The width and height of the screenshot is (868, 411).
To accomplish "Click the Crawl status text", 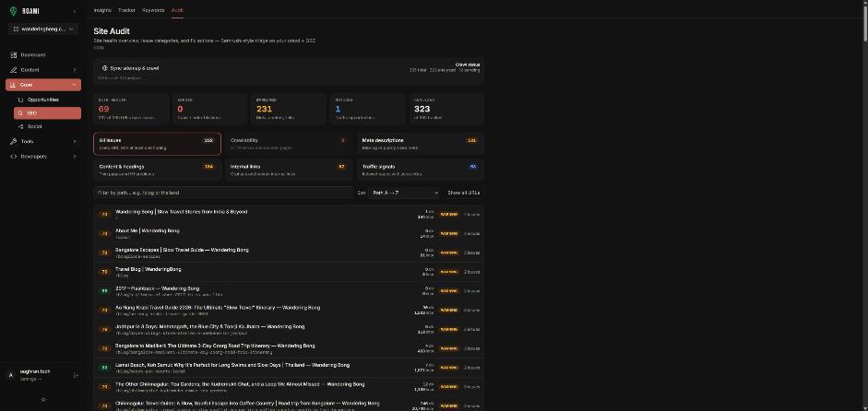I will (468, 65).
